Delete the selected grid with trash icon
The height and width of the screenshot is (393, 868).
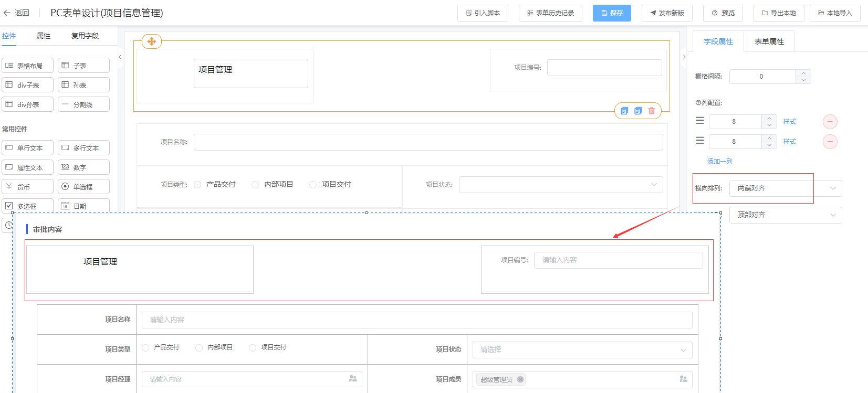652,111
